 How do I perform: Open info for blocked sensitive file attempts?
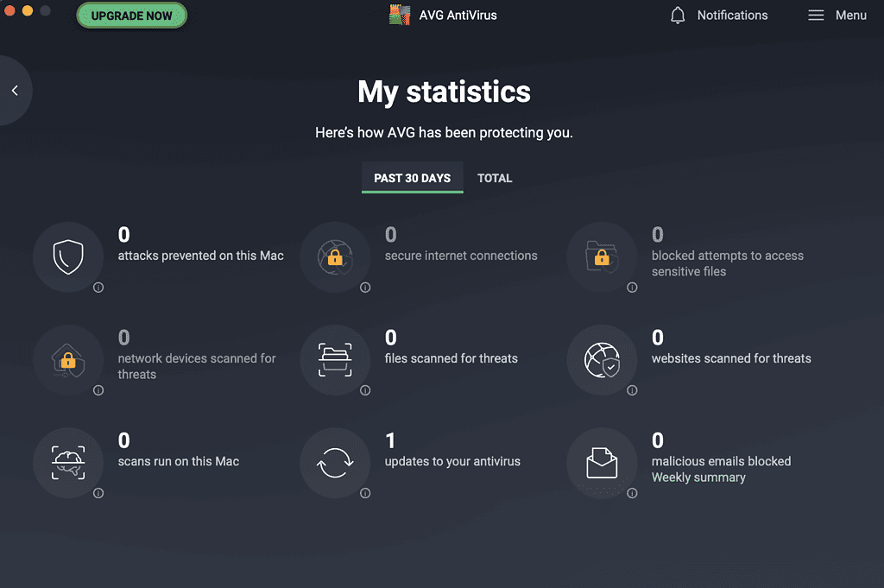pos(632,288)
